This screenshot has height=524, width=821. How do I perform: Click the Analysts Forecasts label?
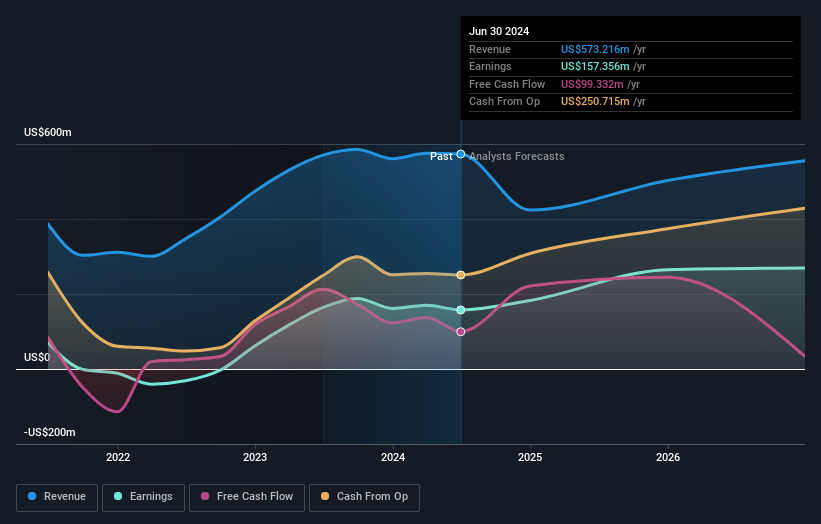pos(517,156)
